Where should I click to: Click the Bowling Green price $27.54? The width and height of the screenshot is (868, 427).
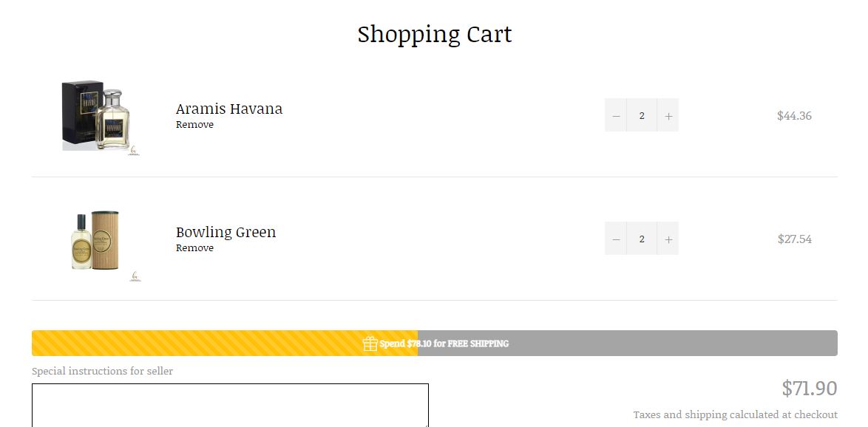pyautogui.click(x=794, y=239)
